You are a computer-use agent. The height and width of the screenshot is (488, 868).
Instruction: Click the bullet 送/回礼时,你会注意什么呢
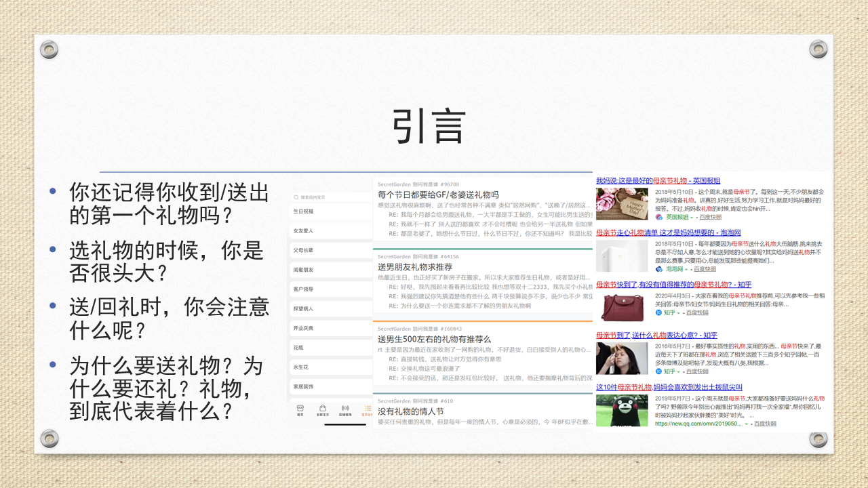click(169, 320)
